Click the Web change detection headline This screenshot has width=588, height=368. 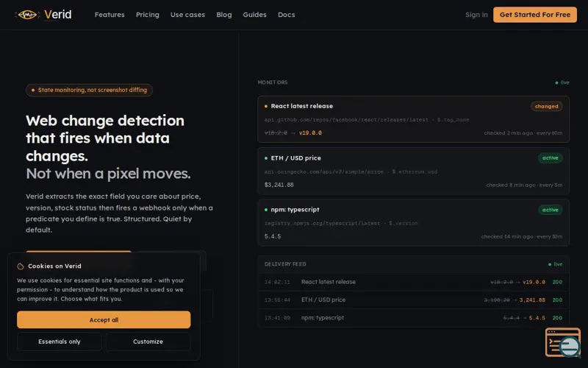point(105,138)
